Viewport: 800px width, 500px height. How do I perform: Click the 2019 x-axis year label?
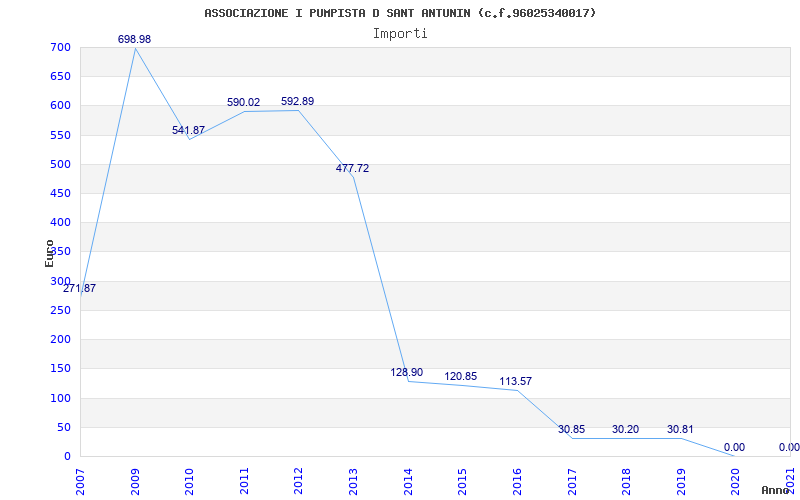[x=681, y=482]
